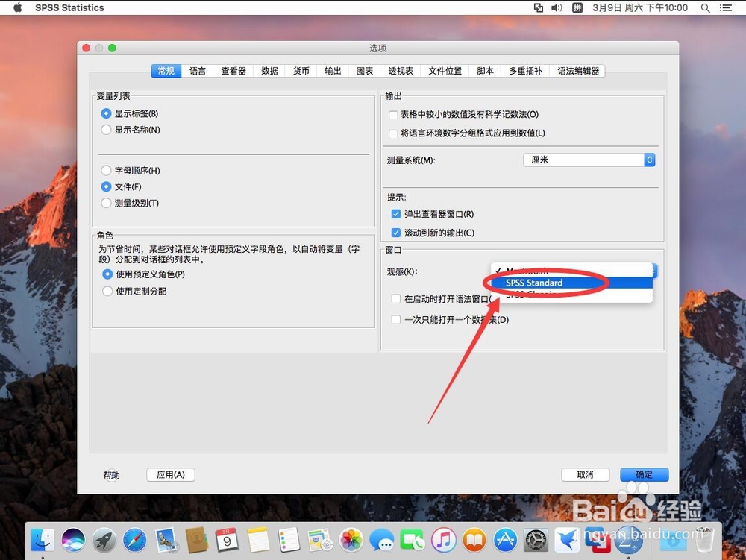
Task: Click the volume icon in menu bar
Action: [x=557, y=7]
